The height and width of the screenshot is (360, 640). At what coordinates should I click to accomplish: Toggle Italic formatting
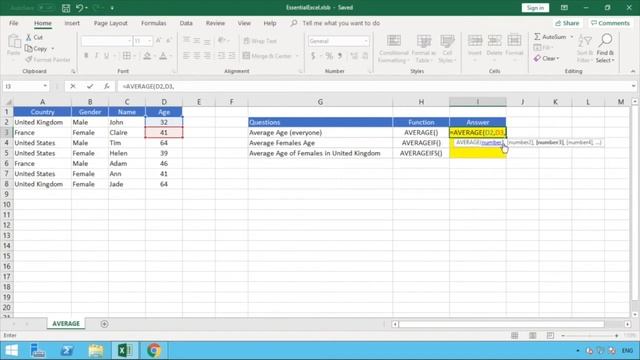tap(96, 56)
